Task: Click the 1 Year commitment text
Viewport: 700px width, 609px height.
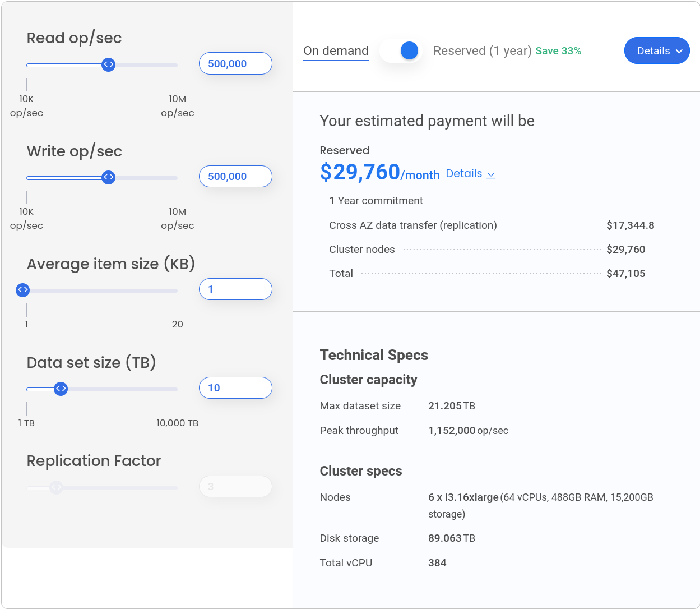Action: [x=376, y=201]
